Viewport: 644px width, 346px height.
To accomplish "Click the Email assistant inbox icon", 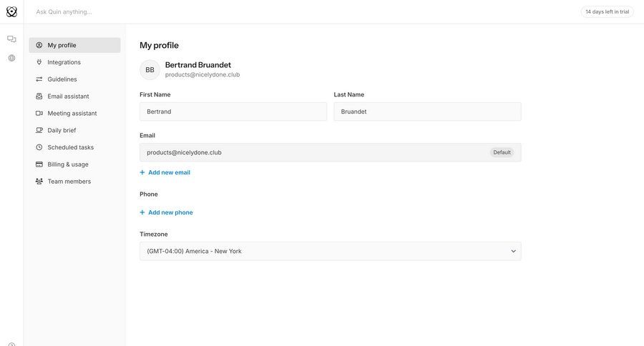I will coord(39,97).
